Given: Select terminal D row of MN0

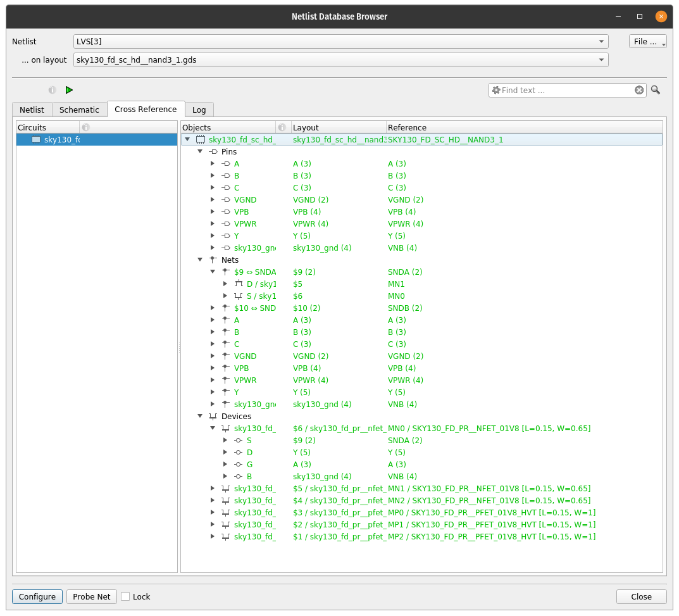Looking at the screenshot, I should [422, 452].
